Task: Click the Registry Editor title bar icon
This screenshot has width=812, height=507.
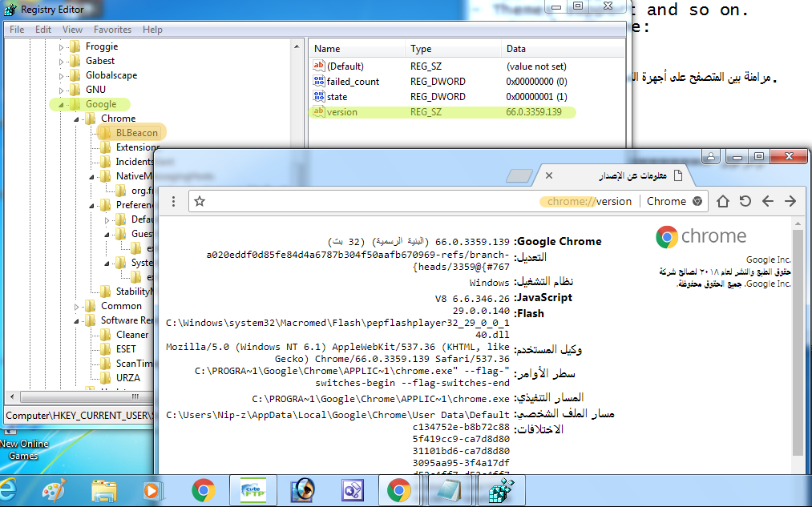Action: coord(10,10)
